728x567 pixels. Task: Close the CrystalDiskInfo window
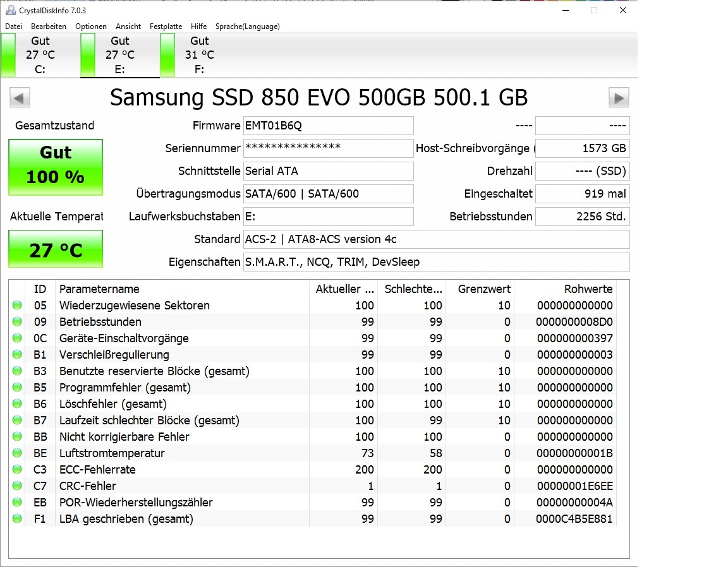tap(623, 10)
